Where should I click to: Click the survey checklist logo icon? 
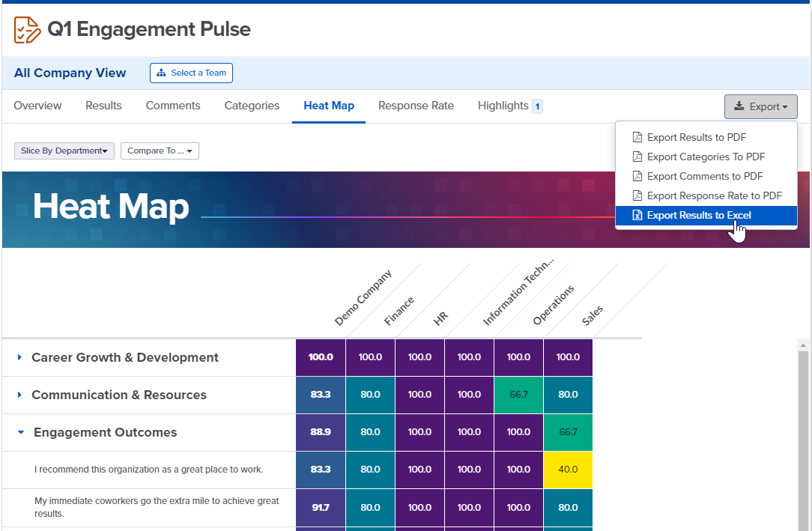(27, 29)
